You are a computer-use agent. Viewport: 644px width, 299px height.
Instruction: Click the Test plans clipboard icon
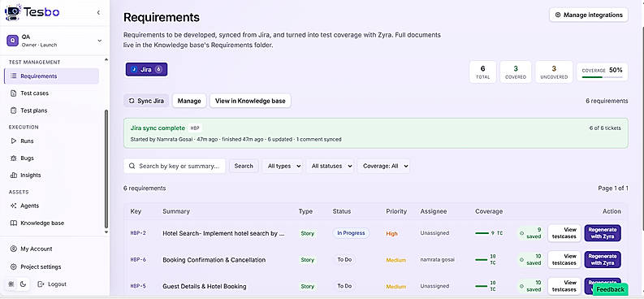[13, 110]
